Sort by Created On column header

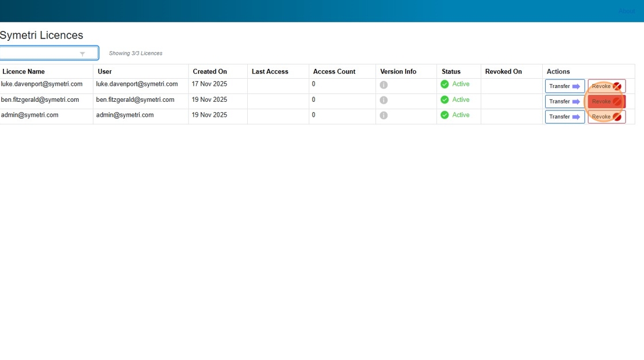210,72
